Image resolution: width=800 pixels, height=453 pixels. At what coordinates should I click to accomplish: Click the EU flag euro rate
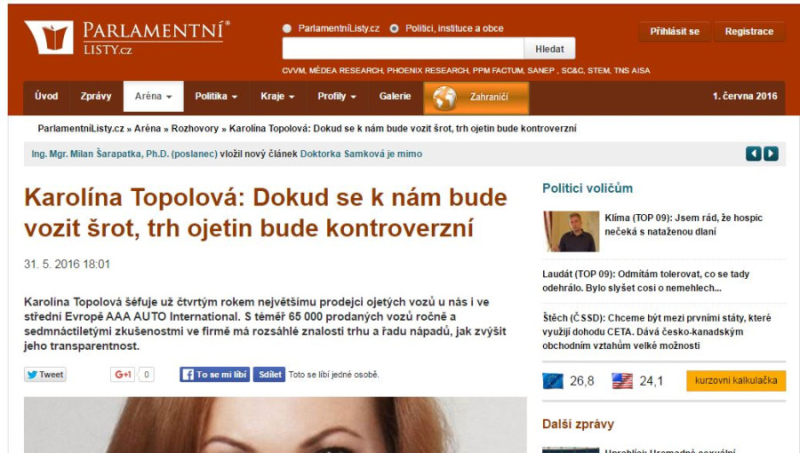pos(568,381)
